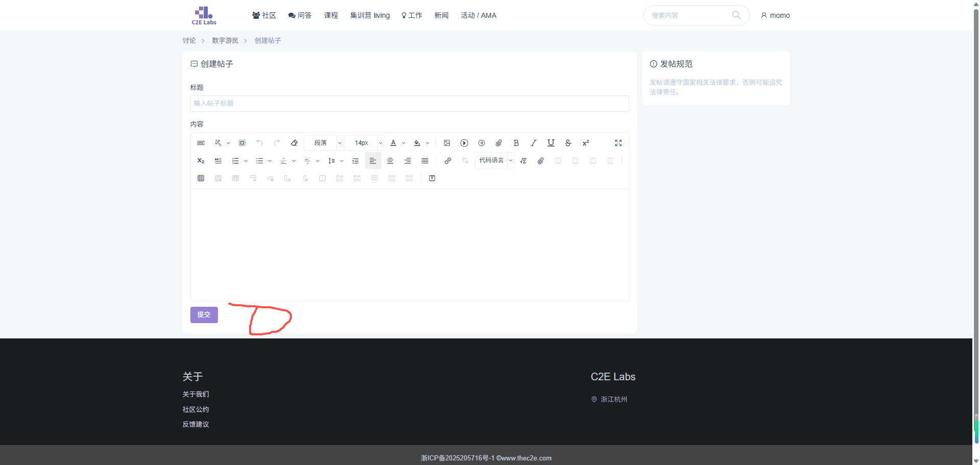This screenshot has width=980, height=465.
Task: Open the font color picker
Action: click(393, 143)
